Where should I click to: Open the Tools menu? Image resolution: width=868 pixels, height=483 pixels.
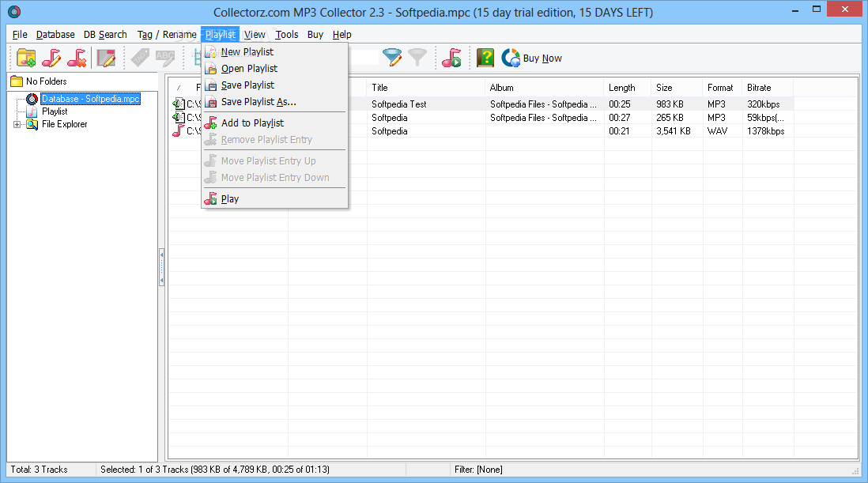(x=287, y=34)
